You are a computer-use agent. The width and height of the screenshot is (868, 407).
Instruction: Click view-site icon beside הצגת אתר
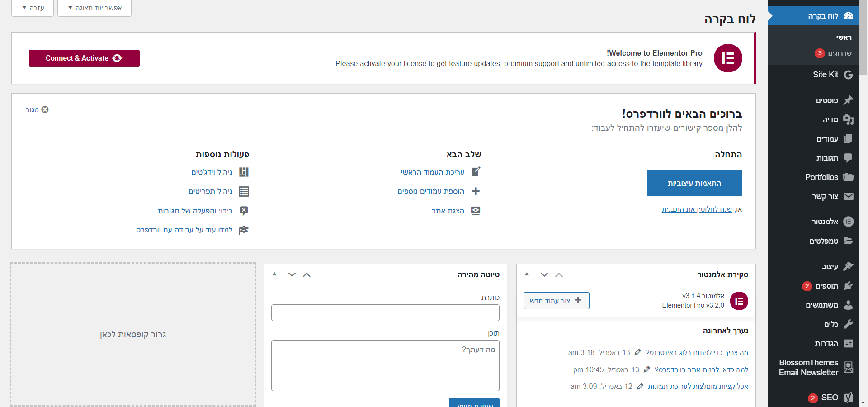tap(476, 211)
